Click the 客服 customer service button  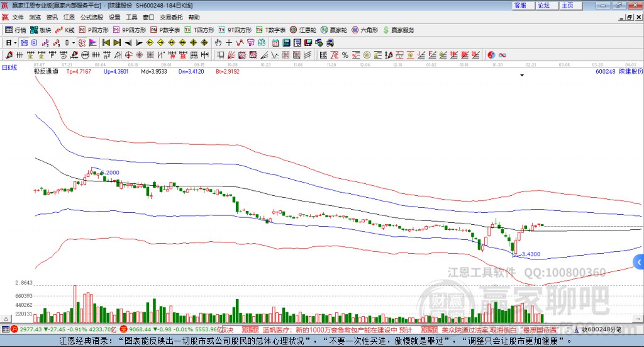point(523,5)
